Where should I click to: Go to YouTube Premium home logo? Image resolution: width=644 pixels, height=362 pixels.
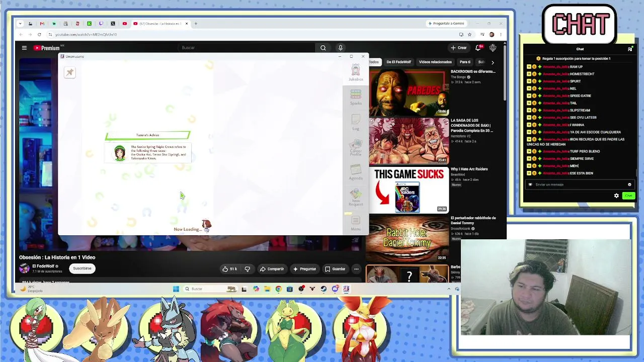tap(47, 48)
